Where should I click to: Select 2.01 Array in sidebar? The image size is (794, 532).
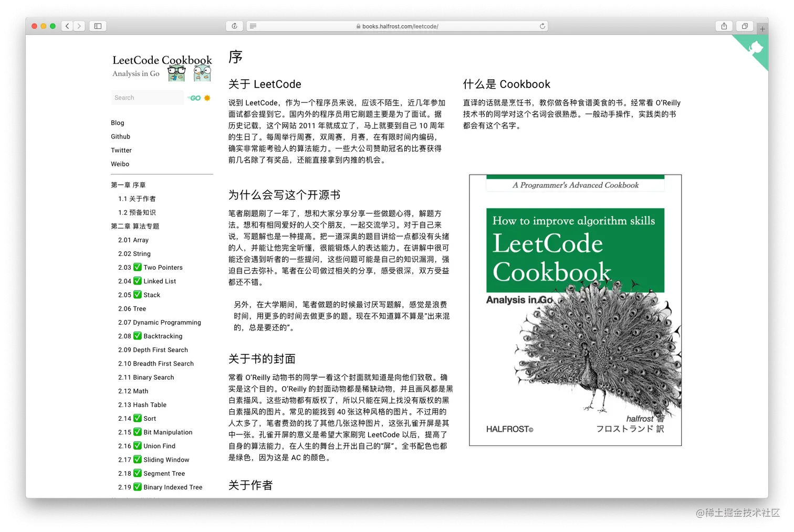133,240
